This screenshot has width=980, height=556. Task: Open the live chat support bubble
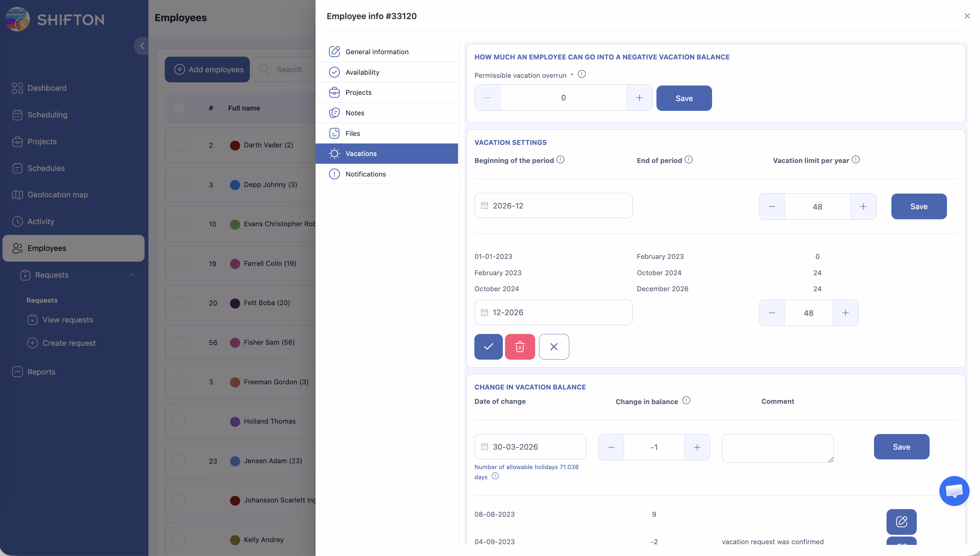pyautogui.click(x=954, y=491)
